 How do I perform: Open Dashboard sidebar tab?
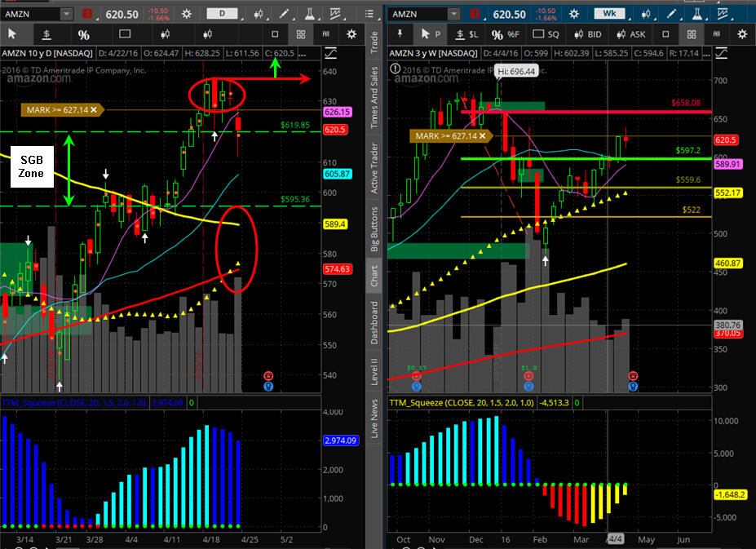(x=374, y=321)
